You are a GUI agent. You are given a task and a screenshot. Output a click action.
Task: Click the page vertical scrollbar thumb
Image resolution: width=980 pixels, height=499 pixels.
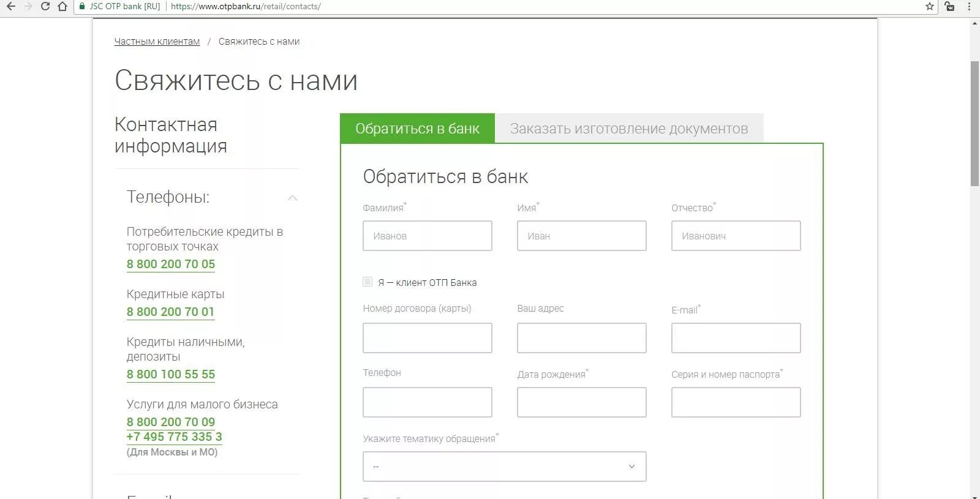coord(974,124)
